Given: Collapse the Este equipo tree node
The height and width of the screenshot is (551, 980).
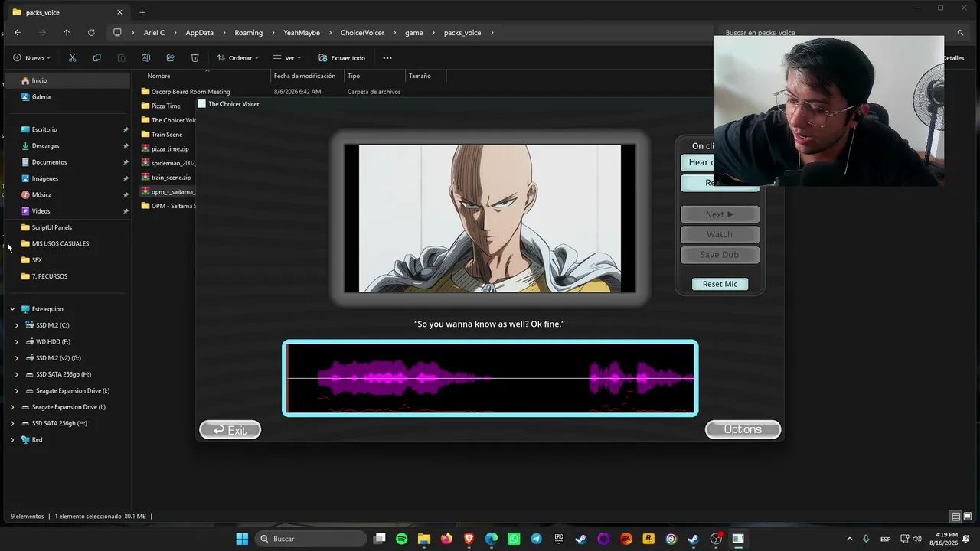Looking at the screenshot, I should coord(12,309).
